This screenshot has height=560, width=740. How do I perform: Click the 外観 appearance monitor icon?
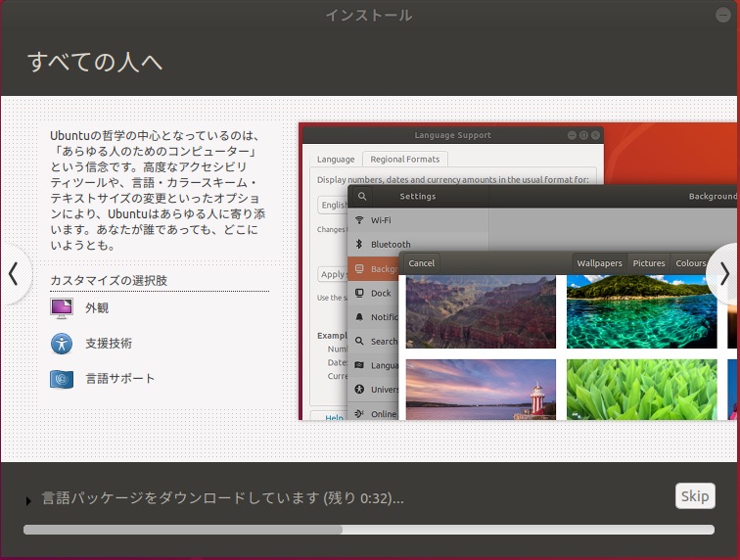click(x=62, y=308)
